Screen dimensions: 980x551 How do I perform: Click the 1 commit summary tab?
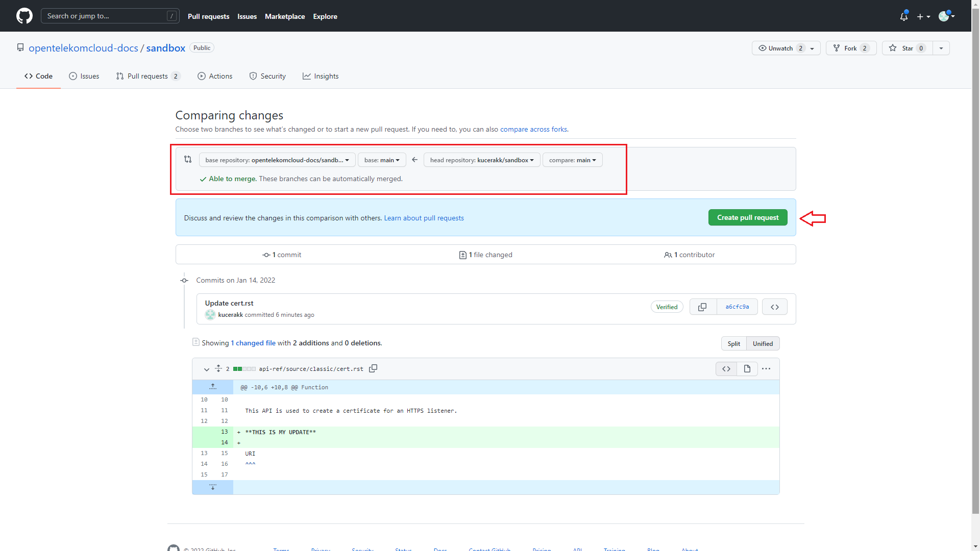pyautogui.click(x=282, y=255)
